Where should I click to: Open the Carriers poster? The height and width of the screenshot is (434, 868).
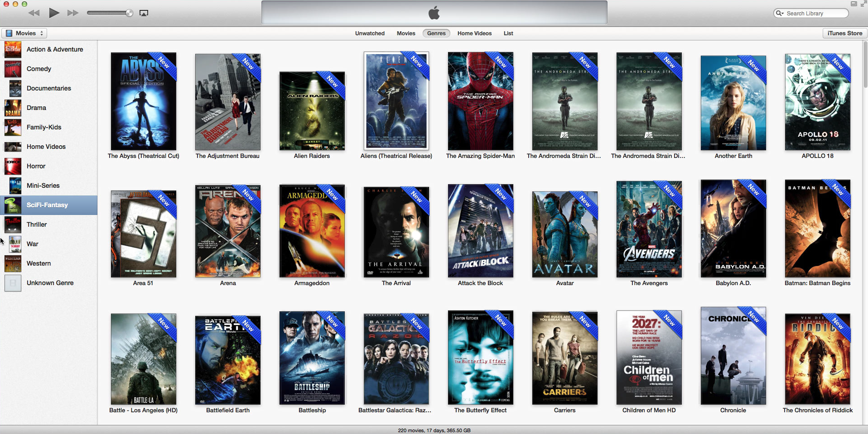[x=565, y=358]
